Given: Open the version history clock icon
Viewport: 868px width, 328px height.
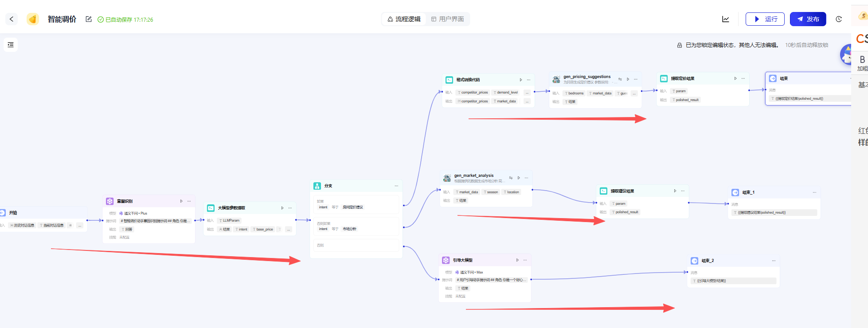Looking at the screenshot, I should point(839,19).
